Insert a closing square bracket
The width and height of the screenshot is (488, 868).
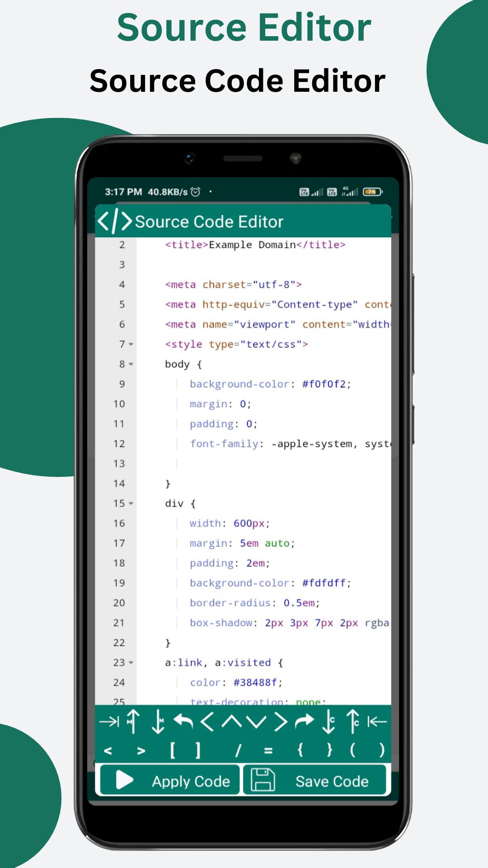click(x=198, y=750)
